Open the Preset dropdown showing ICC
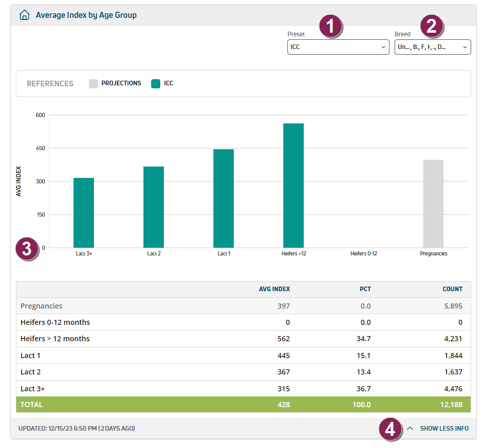The height and width of the screenshot is (448, 487). tap(338, 47)
